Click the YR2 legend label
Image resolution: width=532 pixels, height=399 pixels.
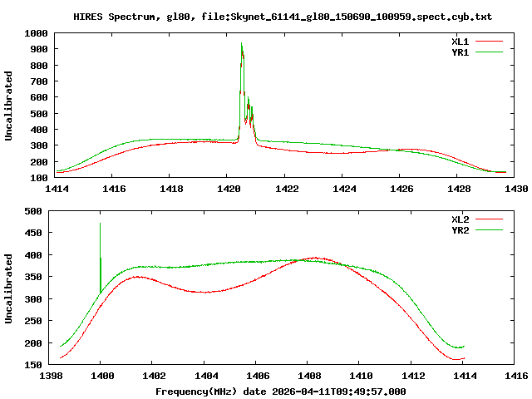[x=460, y=230]
